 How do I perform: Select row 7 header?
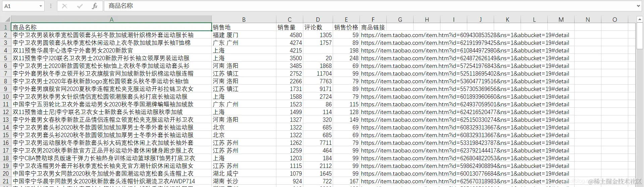pos(6,73)
